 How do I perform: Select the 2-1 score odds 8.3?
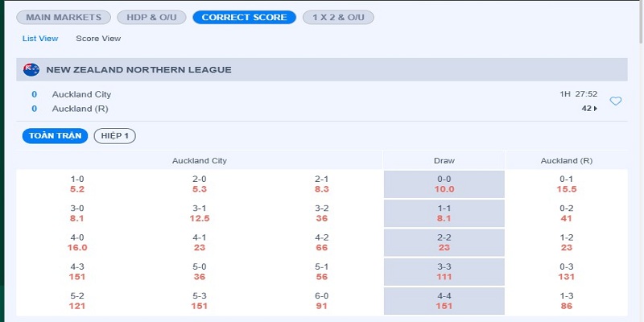click(x=322, y=184)
